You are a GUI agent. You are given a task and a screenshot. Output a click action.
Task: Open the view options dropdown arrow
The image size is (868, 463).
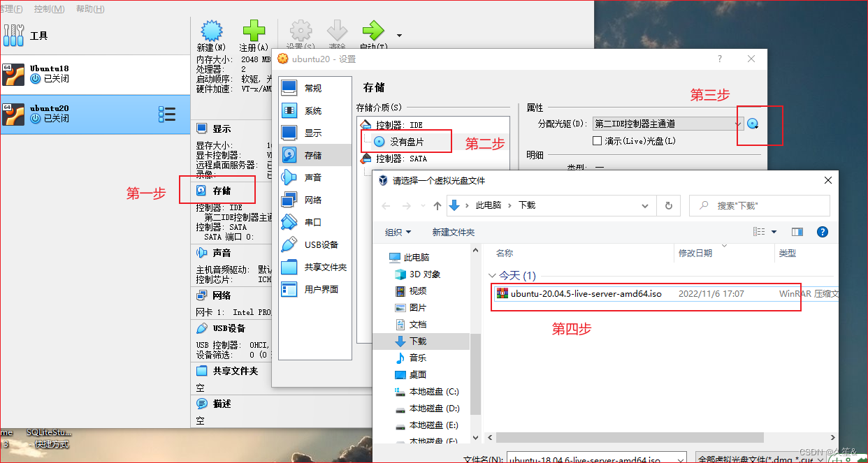coord(774,232)
